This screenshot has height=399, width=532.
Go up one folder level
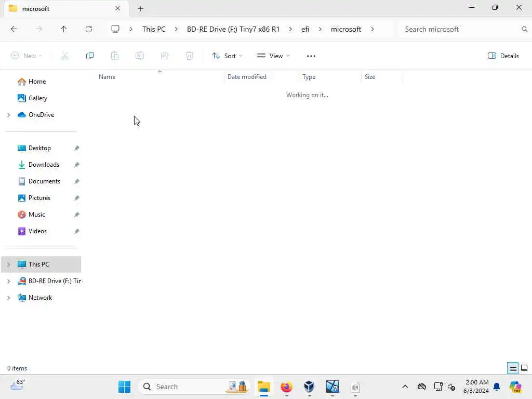pyautogui.click(x=63, y=29)
